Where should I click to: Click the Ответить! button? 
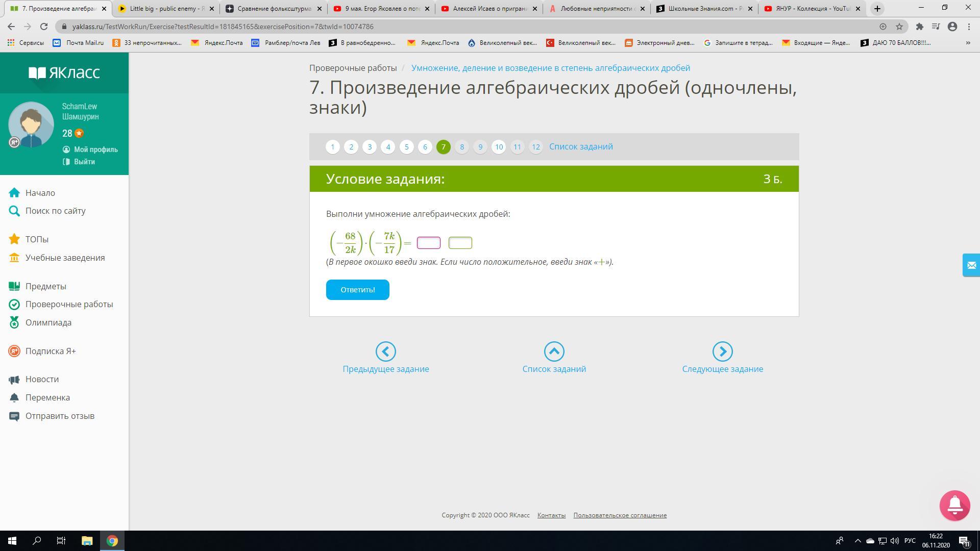coord(357,290)
